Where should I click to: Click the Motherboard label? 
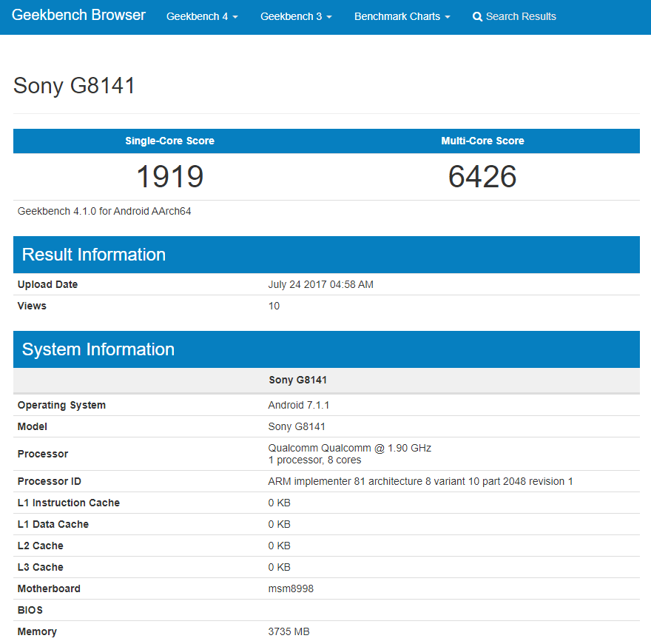[x=49, y=588]
